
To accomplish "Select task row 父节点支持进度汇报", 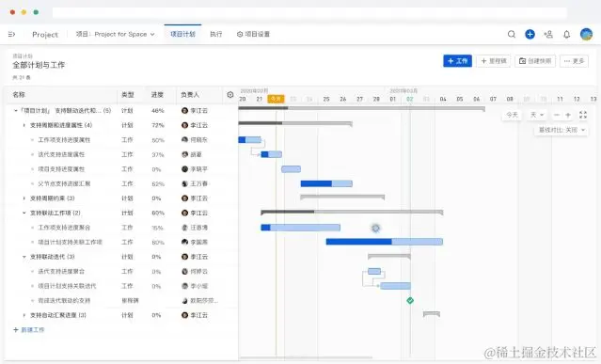I will pyautogui.click(x=121, y=183).
